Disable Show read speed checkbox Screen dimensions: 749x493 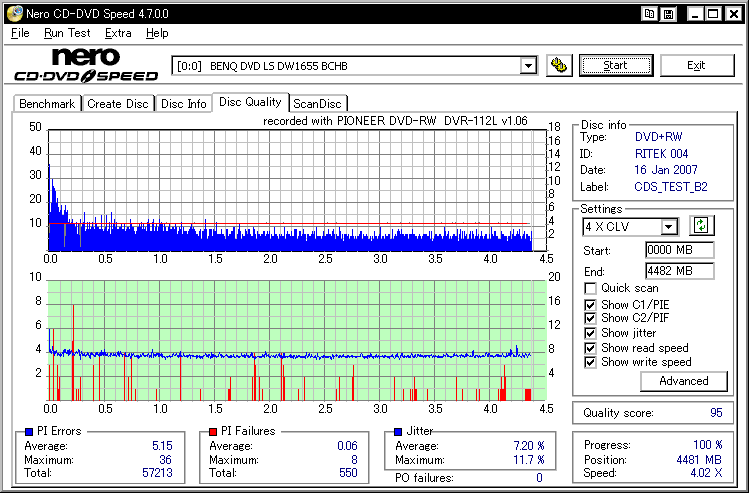590,348
